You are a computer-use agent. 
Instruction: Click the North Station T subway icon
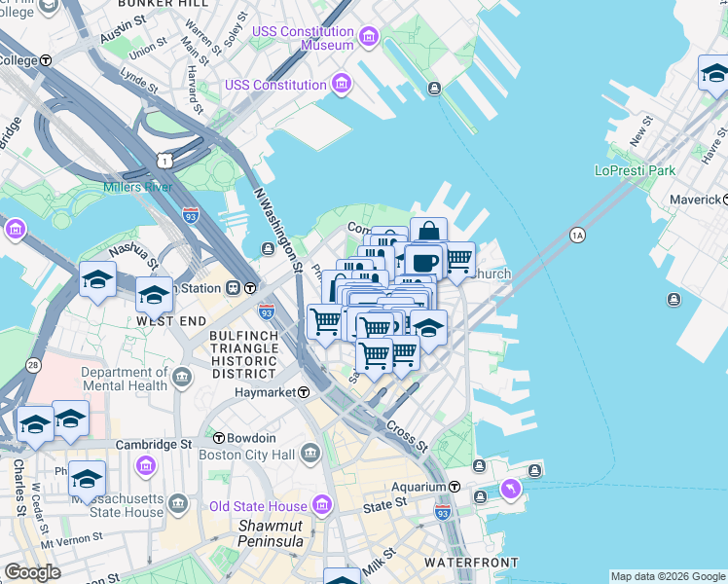coord(250,288)
